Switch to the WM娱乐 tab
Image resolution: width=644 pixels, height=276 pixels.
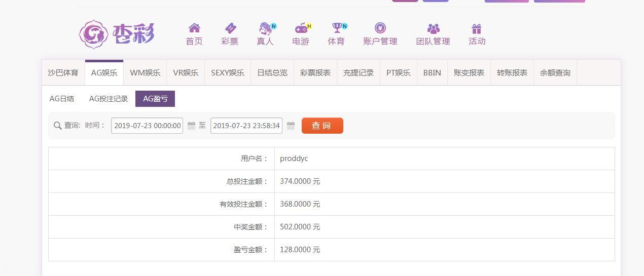(145, 72)
